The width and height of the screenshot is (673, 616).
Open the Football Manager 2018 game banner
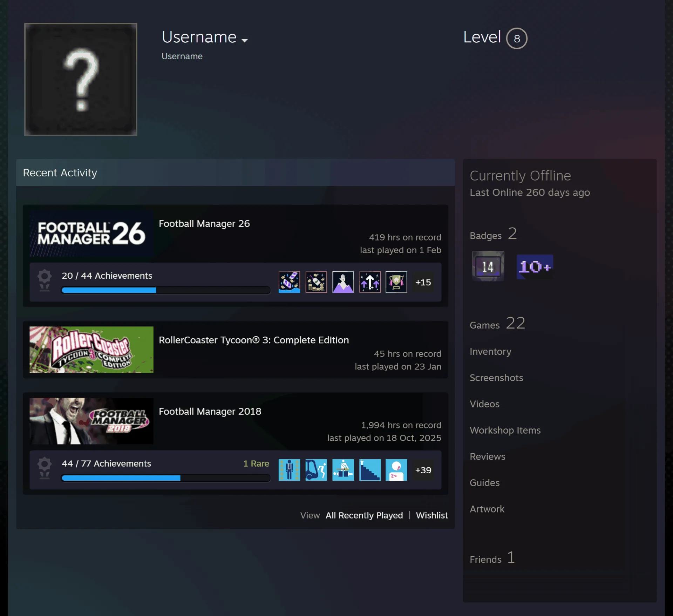91,421
